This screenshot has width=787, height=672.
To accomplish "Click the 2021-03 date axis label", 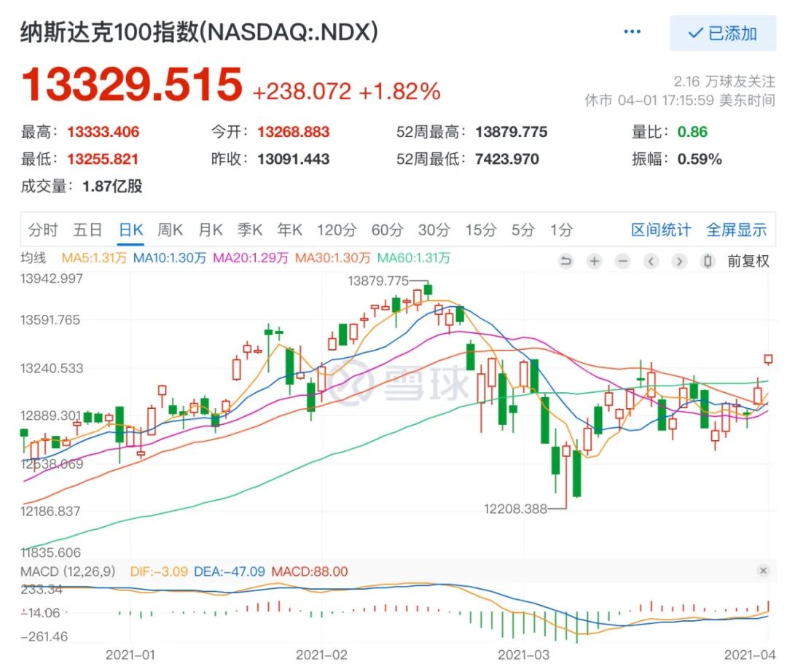I will click(523, 655).
